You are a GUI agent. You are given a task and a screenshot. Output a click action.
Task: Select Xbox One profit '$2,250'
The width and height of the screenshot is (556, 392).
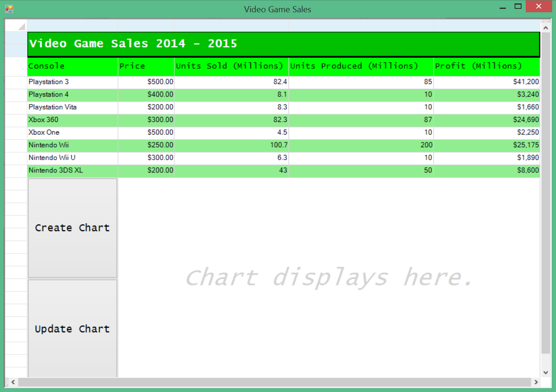pyautogui.click(x=487, y=133)
